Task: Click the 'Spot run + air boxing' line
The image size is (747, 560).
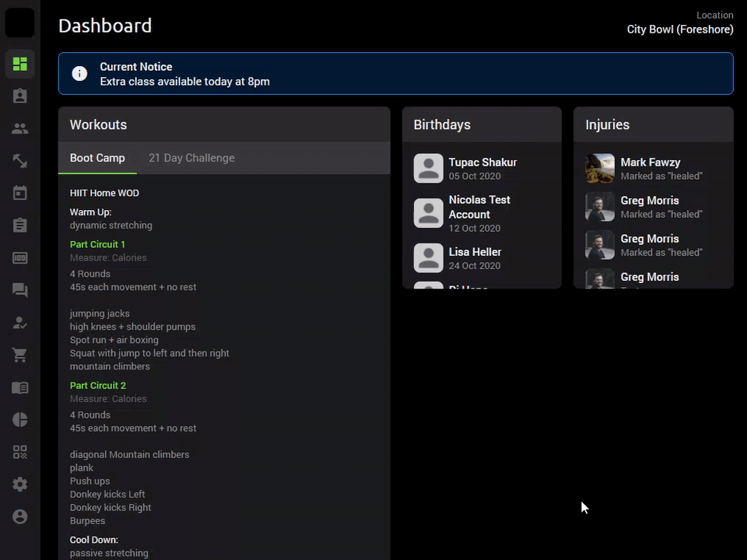Action: 114,340
